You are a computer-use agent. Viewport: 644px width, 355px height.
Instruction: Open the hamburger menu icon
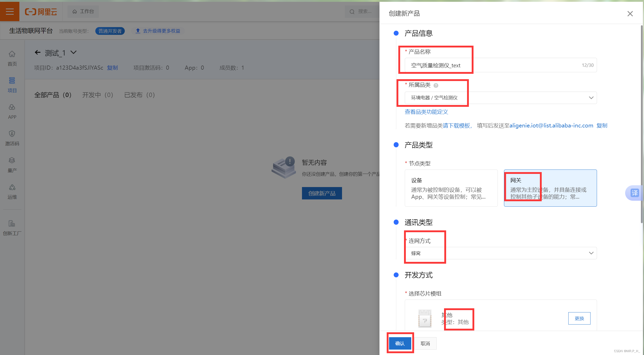click(x=10, y=12)
